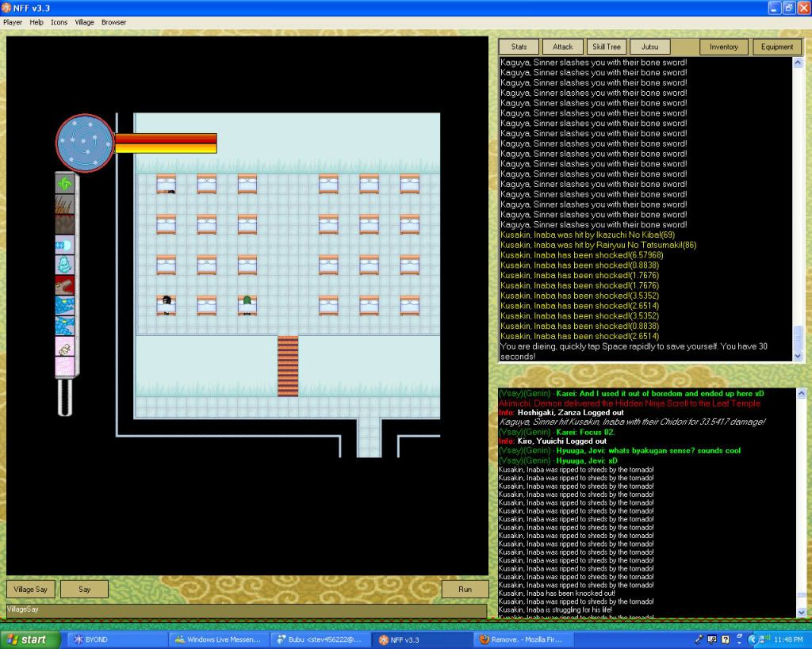This screenshot has width=812, height=649.
Task: Trigger the beast head skill on red background
Action: [64, 285]
